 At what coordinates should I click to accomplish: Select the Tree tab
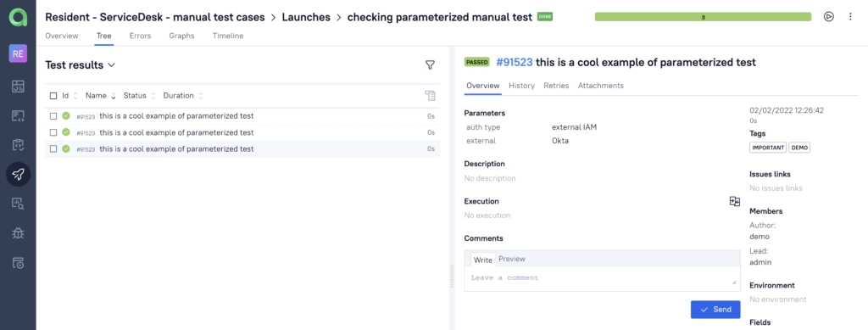pos(104,36)
